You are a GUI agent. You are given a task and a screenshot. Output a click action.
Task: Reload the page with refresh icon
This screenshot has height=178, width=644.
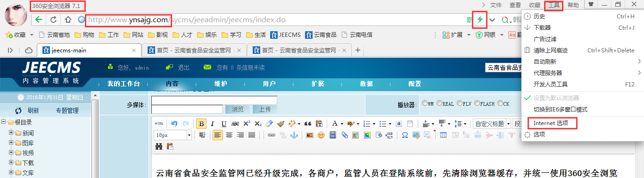coord(53,20)
